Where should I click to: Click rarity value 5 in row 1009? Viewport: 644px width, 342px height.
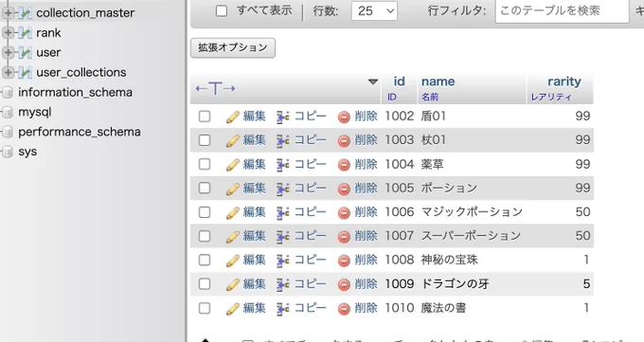coord(586,284)
